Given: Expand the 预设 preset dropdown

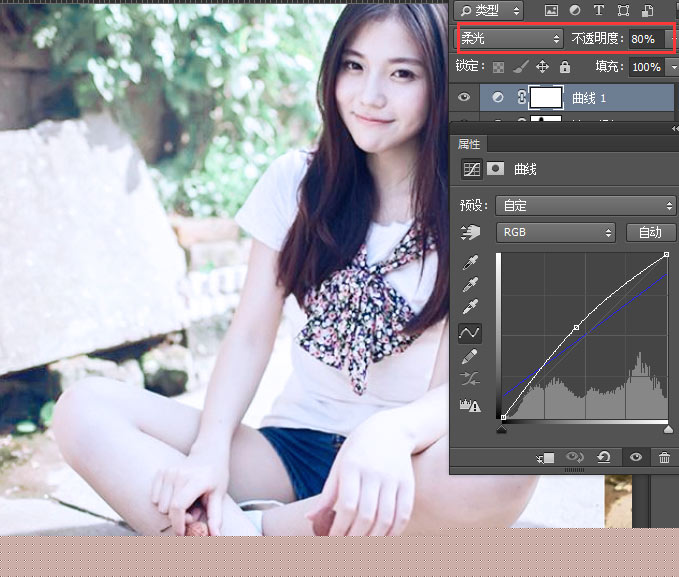Looking at the screenshot, I should click(x=586, y=205).
